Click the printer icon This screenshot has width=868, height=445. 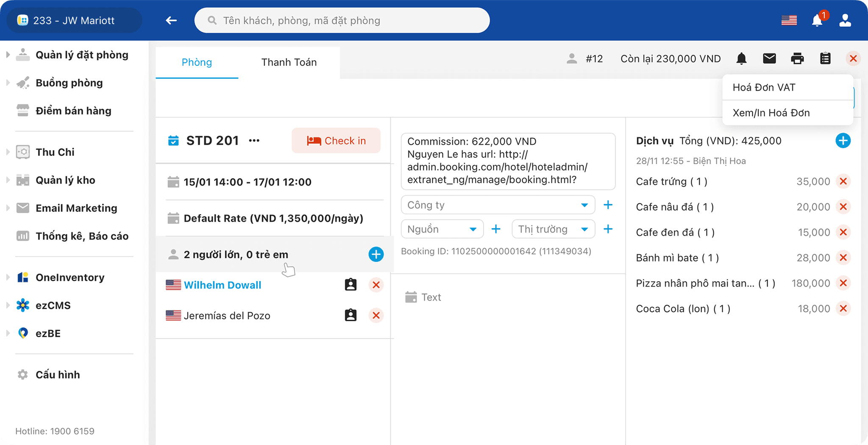pos(797,59)
